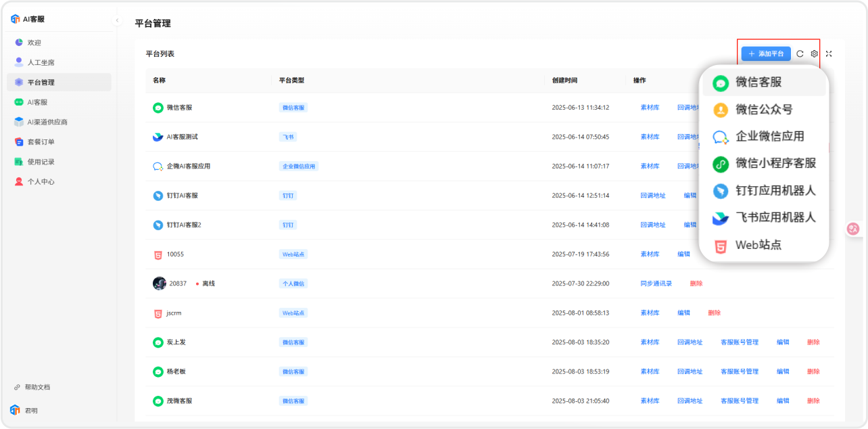Click the AI客服测试 row's Feishu icon
868x429 pixels.
point(158,137)
